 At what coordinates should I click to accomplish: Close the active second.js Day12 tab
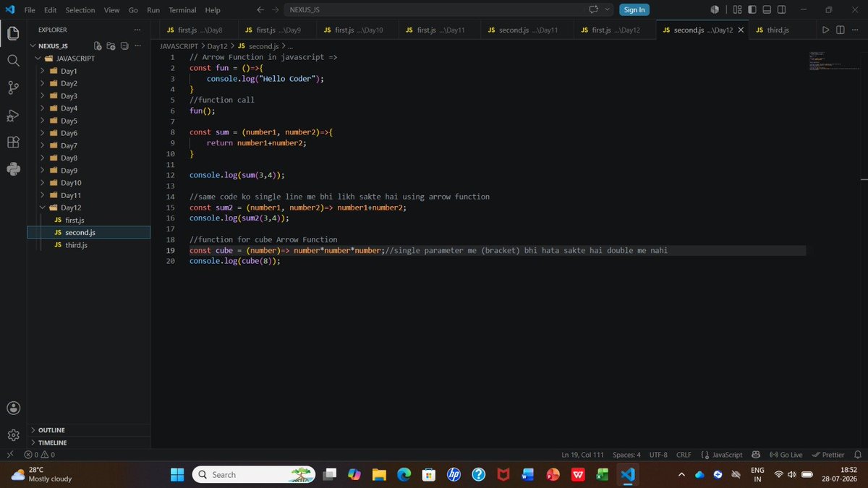click(x=740, y=30)
